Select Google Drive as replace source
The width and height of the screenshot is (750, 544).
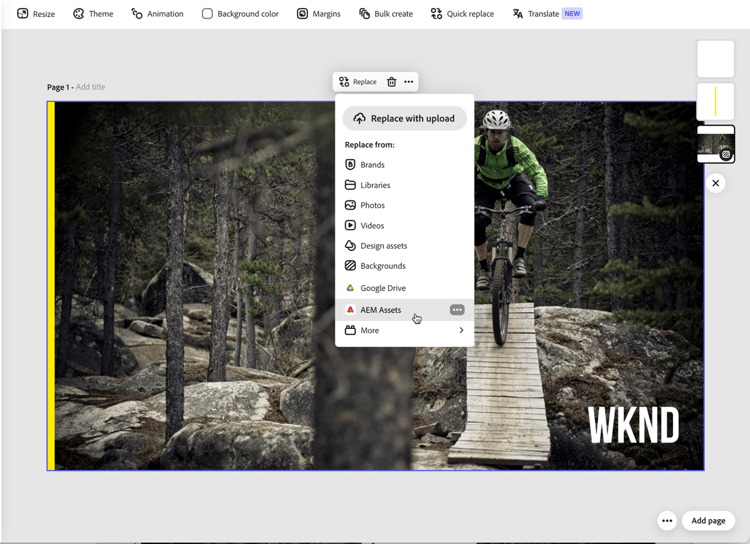(405, 288)
